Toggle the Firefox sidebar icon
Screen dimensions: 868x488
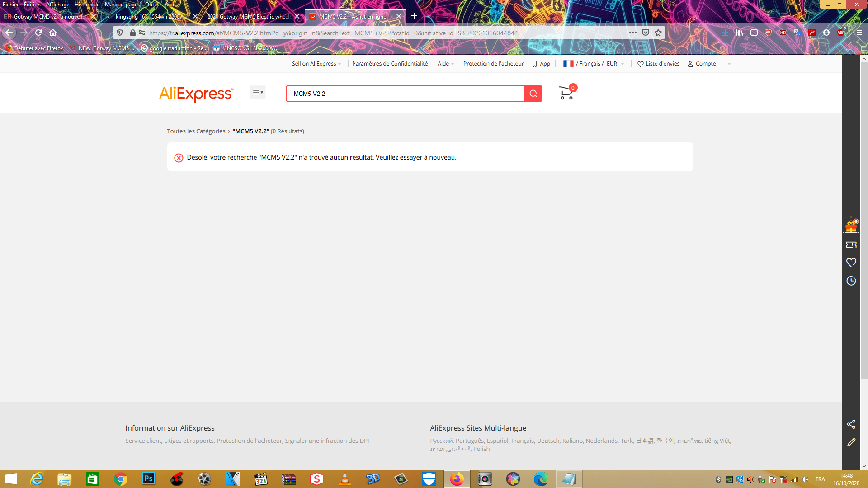pos(754,33)
